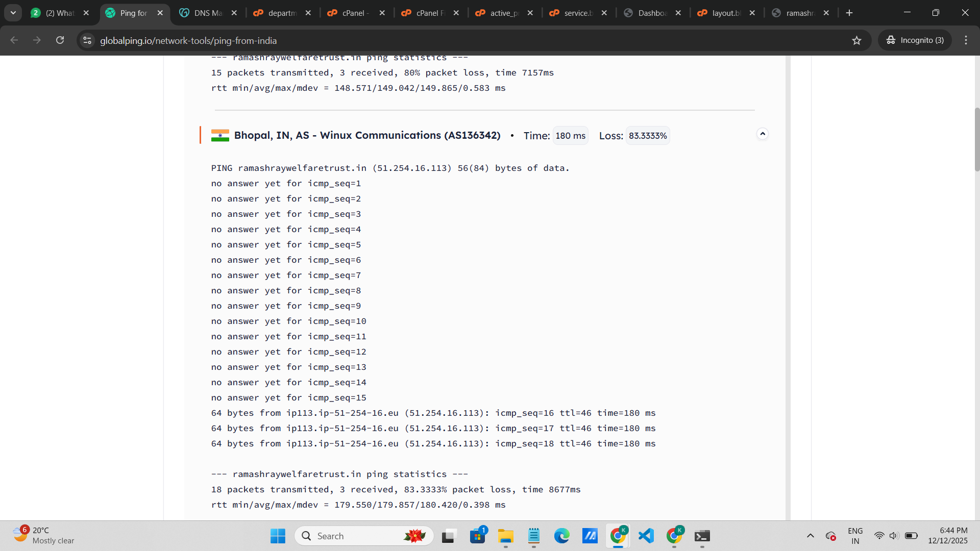Switch to the Dashboa tab
Screen dimensions: 980x551
[x=652, y=13]
